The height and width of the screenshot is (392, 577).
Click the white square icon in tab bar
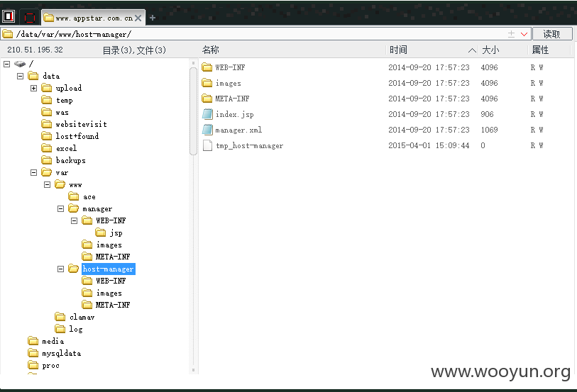[8, 16]
